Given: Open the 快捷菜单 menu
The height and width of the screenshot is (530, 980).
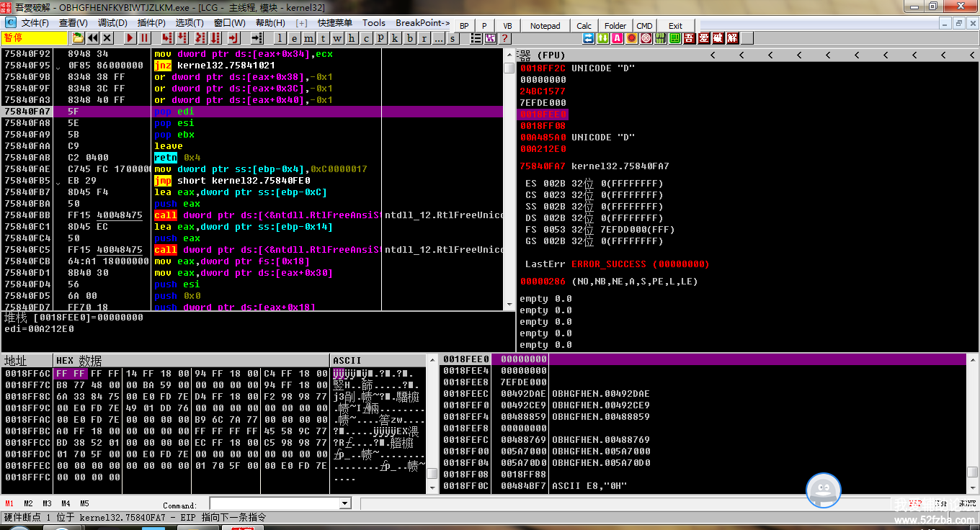Looking at the screenshot, I should click(334, 22).
